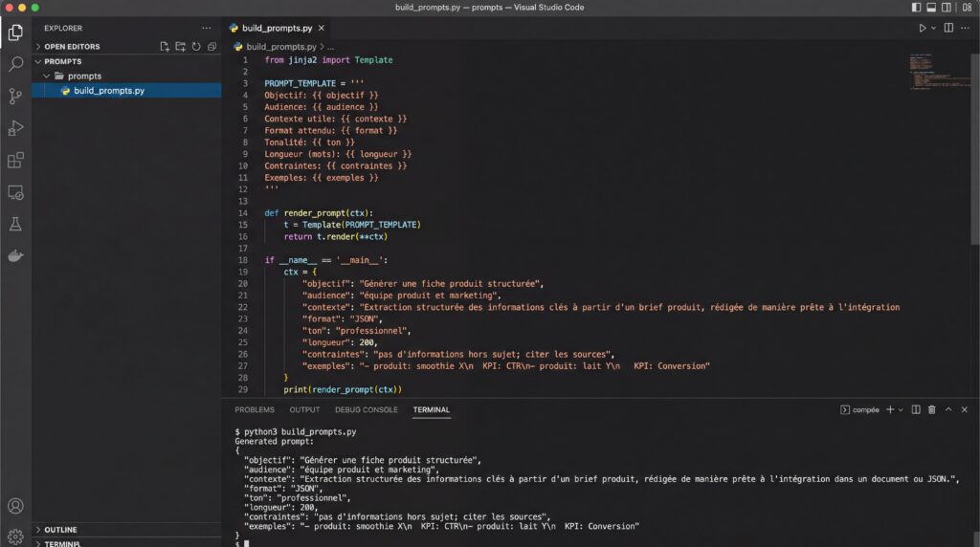Open the Testing flask view
Image resolution: width=980 pixels, height=547 pixels.
pos(15,224)
